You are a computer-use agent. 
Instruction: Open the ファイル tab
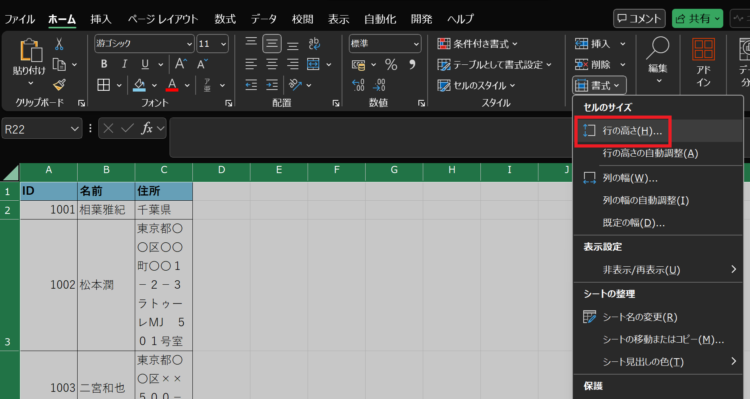pyautogui.click(x=20, y=19)
